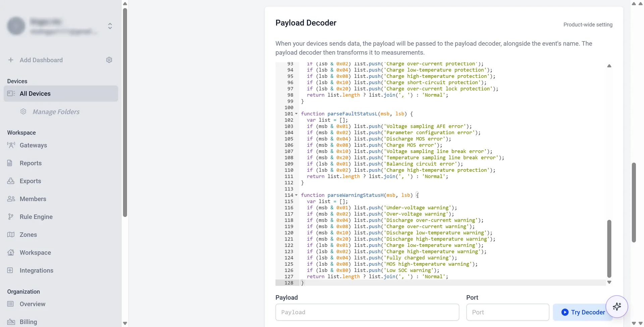The image size is (644, 327).
Task: Collapse the parseWarningStatusH function fold arrow
Action: coord(297,195)
